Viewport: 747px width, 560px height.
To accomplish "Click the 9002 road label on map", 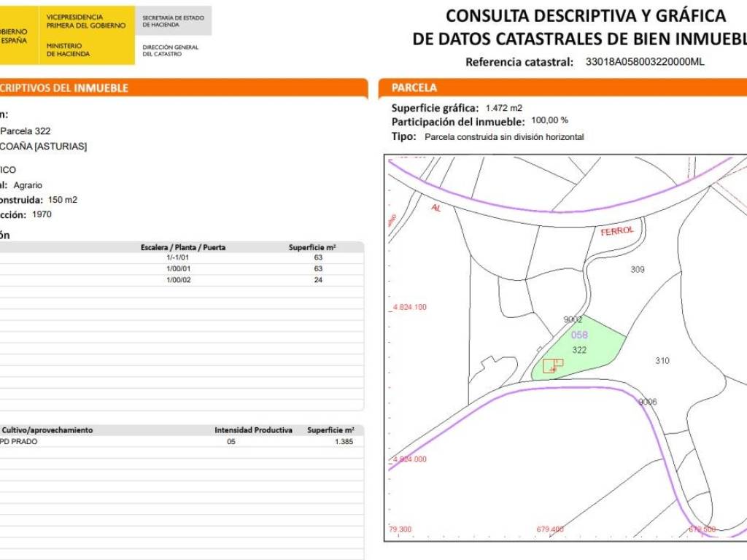I will click(573, 319).
